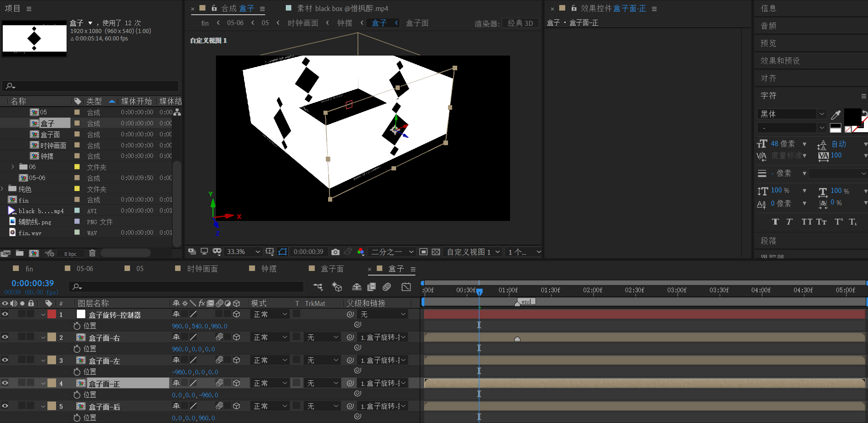Hide layer 盒子面-后 with eye toggle
Viewport: 868px width, 423px height.
[x=5, y=406]
